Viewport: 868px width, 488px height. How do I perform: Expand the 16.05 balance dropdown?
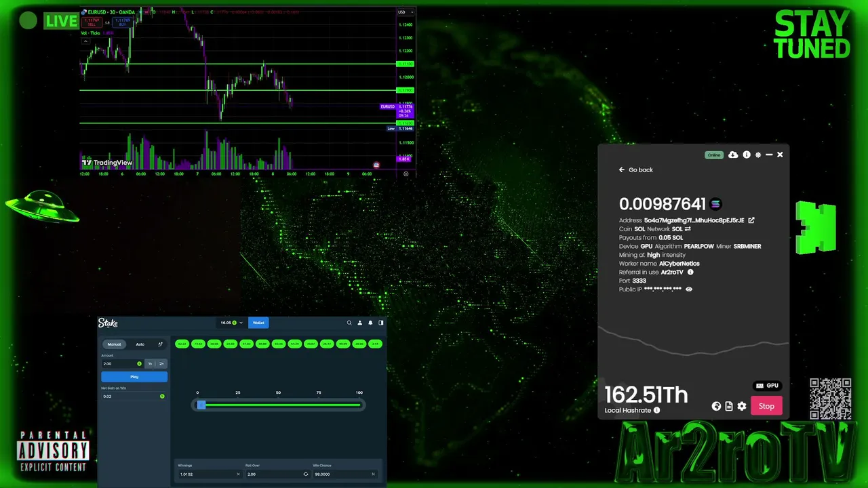pos(231,323)
